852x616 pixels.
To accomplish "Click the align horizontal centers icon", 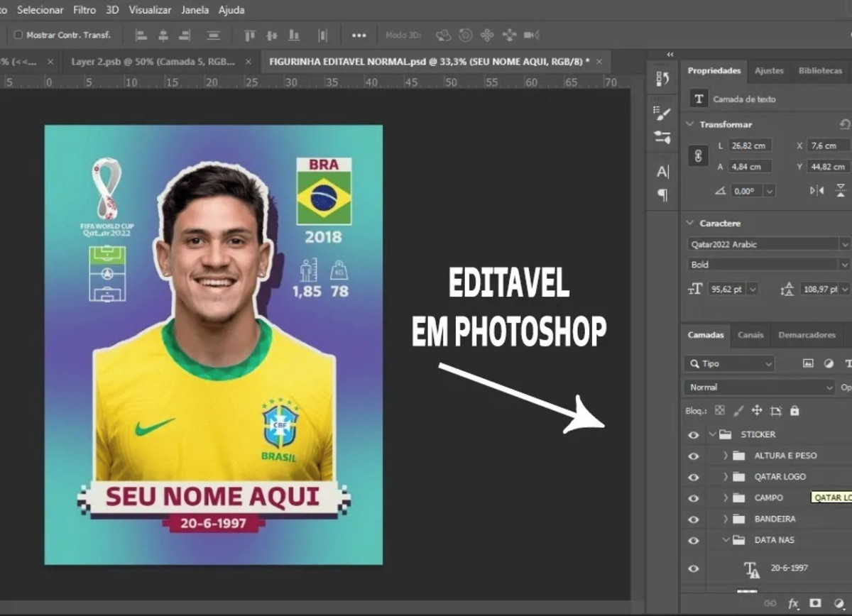I will pyautogui.click(x=163, y=35).
